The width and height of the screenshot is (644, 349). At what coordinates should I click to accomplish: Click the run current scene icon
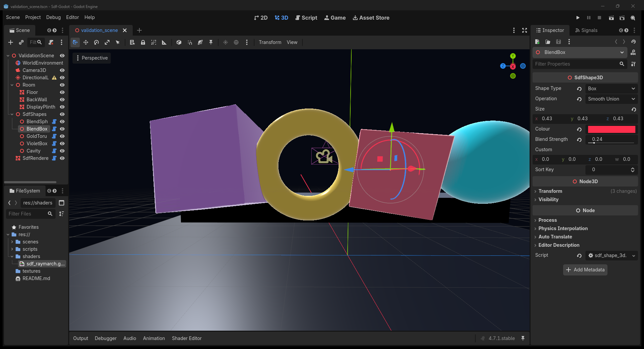pos(611,18)
